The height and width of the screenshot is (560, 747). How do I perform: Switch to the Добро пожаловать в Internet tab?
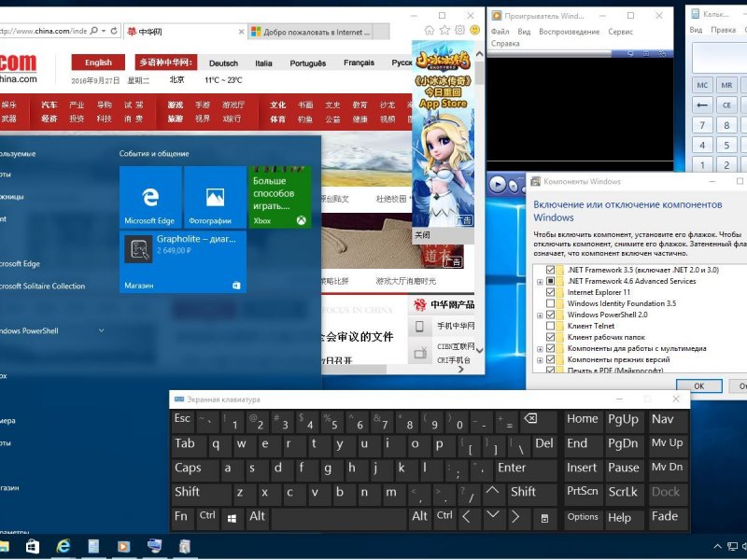pos(311,32)
